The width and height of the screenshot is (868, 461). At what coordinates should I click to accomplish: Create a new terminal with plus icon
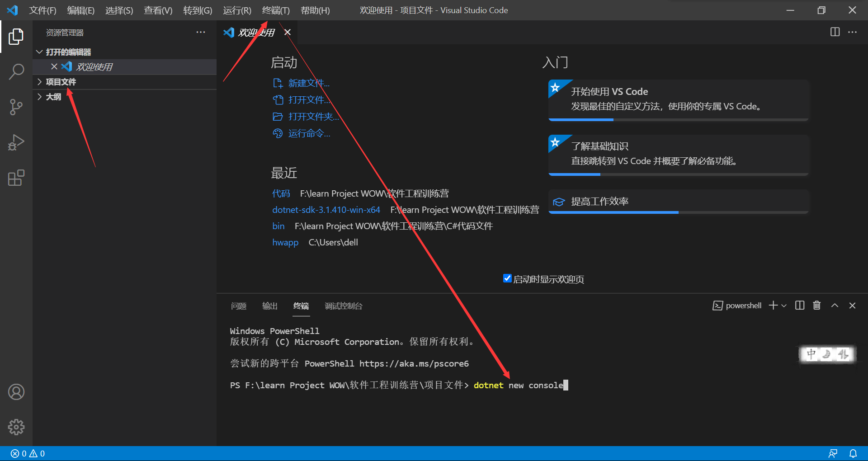point(773,306)
